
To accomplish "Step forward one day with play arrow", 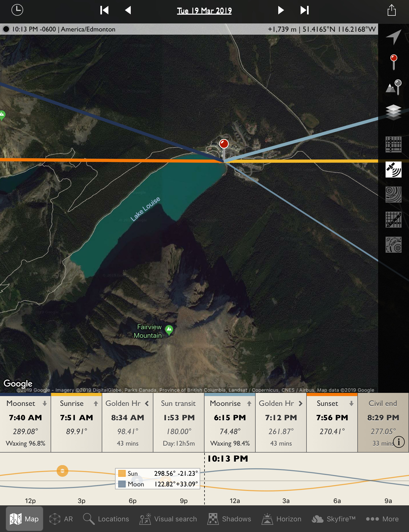I will pyautogui.click(x=281, y=10).
